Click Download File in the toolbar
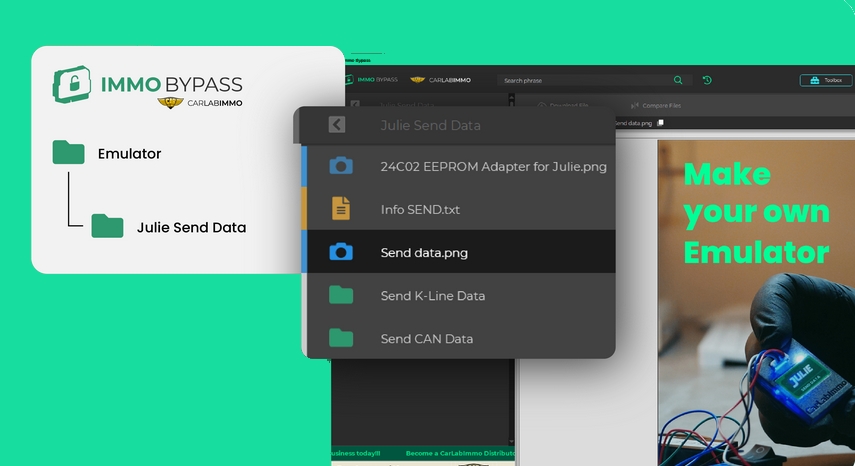The image size is (855, 466). (563, 105)
